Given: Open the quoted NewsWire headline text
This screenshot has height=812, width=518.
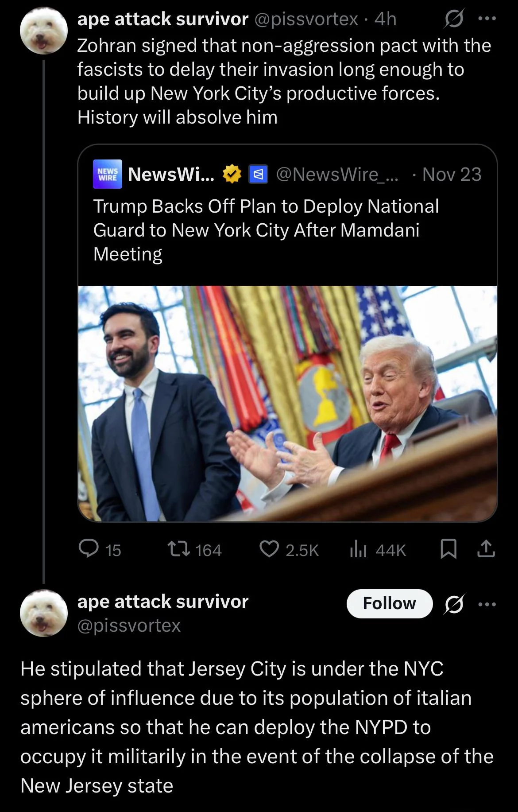Looking at the screenshot, I should 266,230.
